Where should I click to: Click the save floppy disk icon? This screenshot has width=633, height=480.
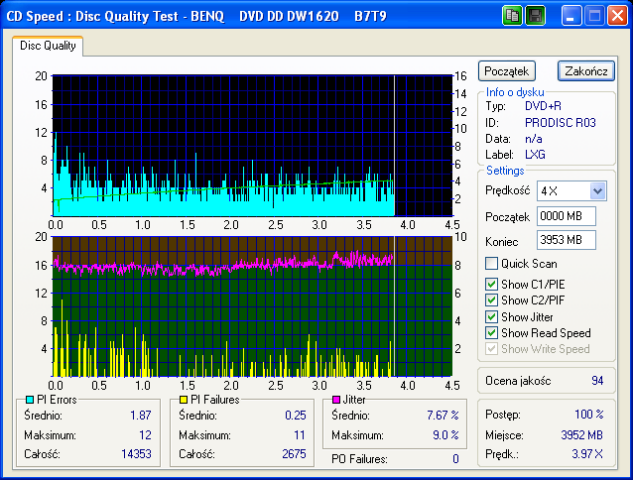[x=536, y=16]
